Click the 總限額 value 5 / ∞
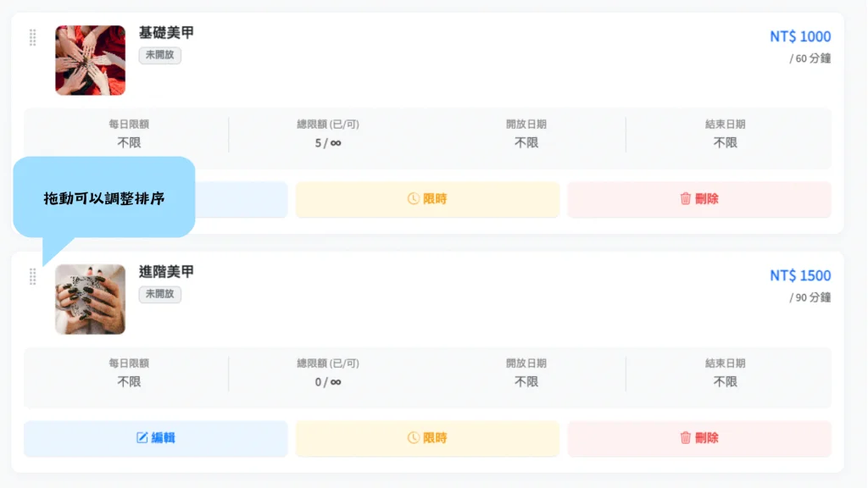Screen dimensions: 868x488 (x=328, y=143)
